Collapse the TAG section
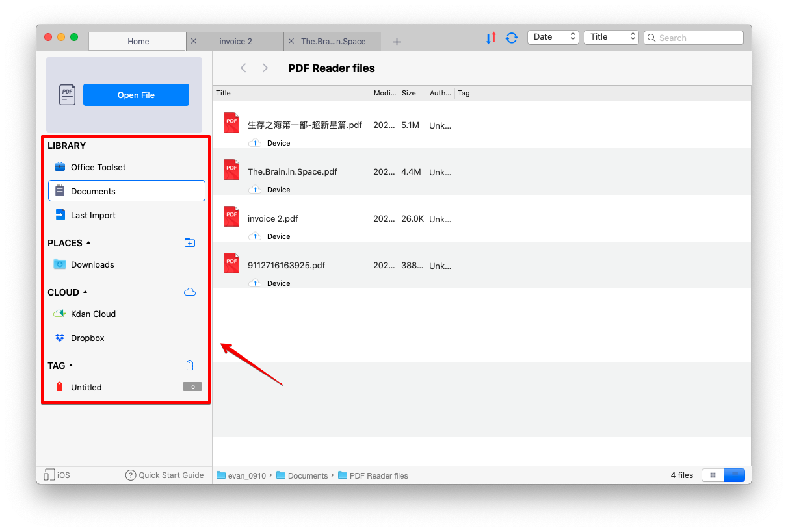Screen dimensions: 788x532 pos(71,366)
